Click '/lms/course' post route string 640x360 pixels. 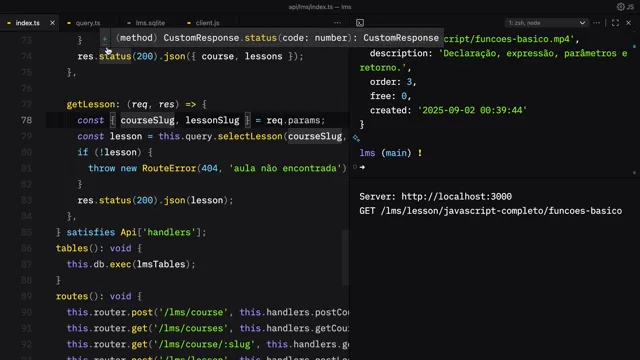click(193, 312)
